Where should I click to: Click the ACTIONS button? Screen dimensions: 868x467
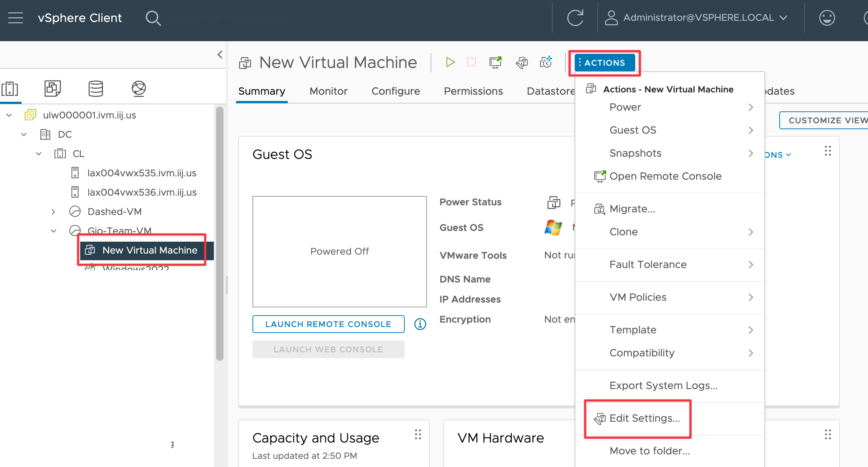(x=605, y=63)
